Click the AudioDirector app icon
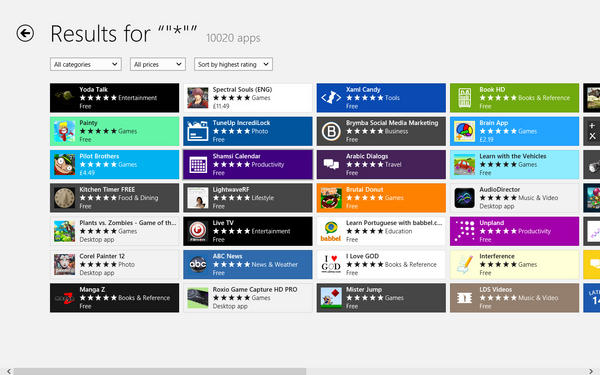This screenshot has height=375, width=600. 465,198
